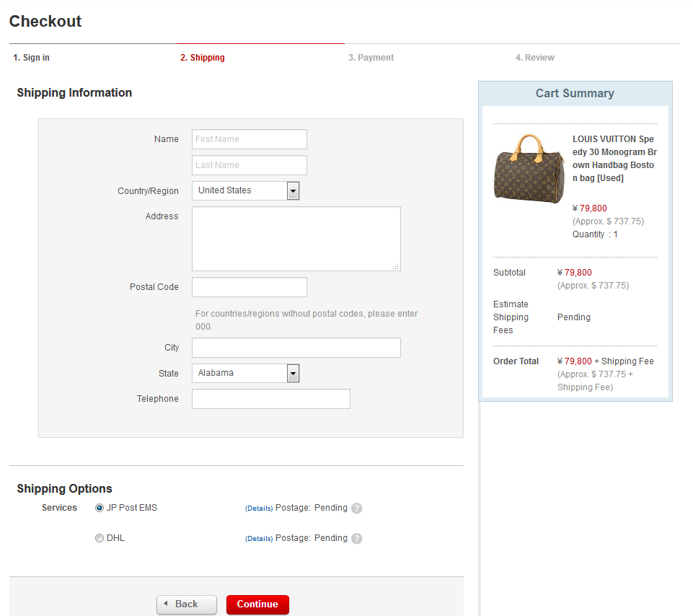Open the Country/Region dropdown
Viewport: 693px width, 616px height.
pyautogui.click(x=246, y=190)
